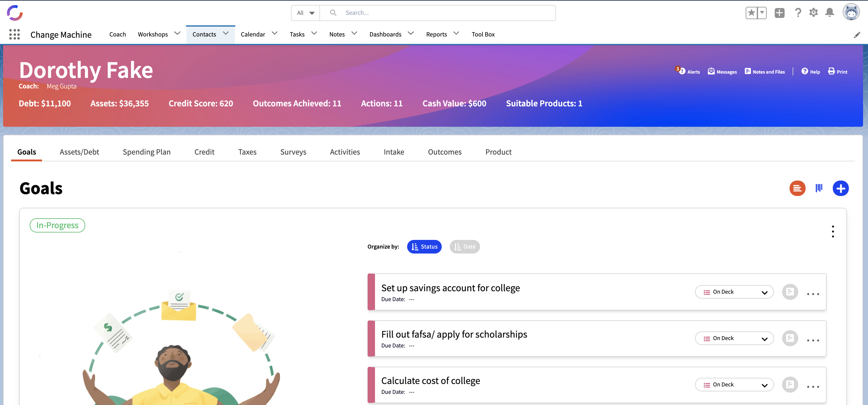Click the In-Progress status badge
868x405 pixels.
pyautogui.click(x=57, y=225)
